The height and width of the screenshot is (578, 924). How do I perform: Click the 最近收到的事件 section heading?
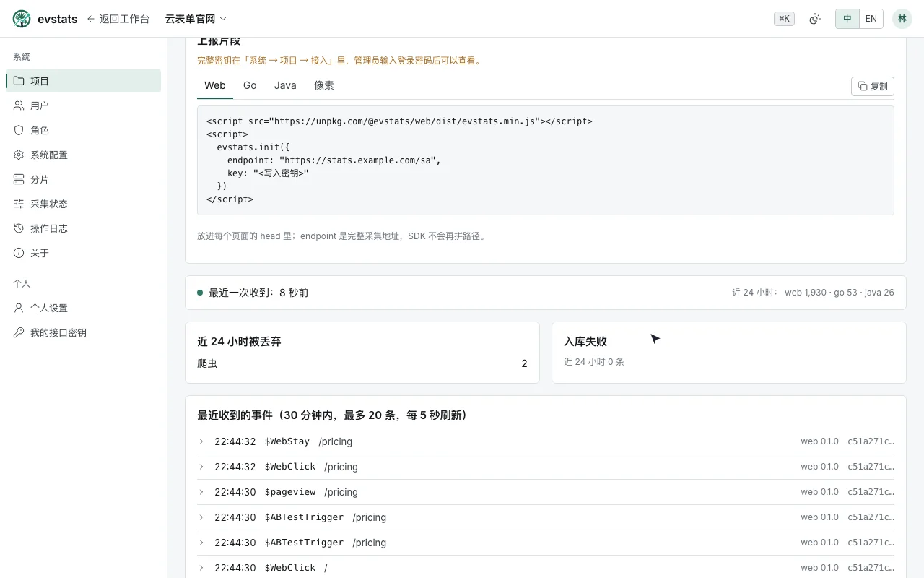[332, 415]
